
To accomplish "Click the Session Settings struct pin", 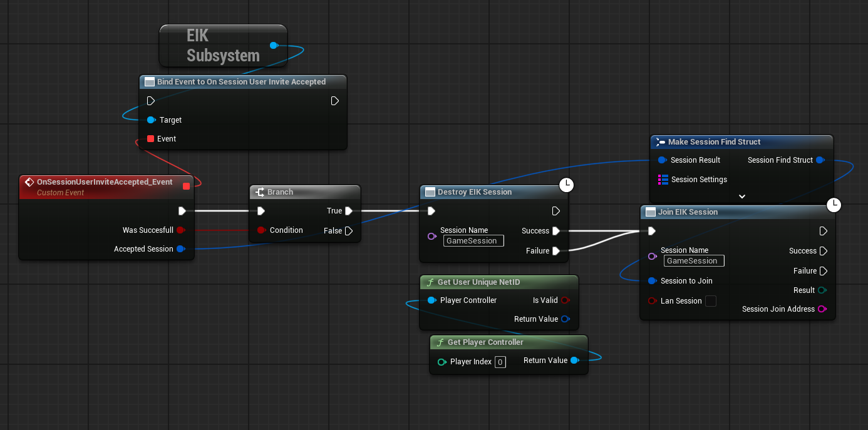I will coord(663,180).
